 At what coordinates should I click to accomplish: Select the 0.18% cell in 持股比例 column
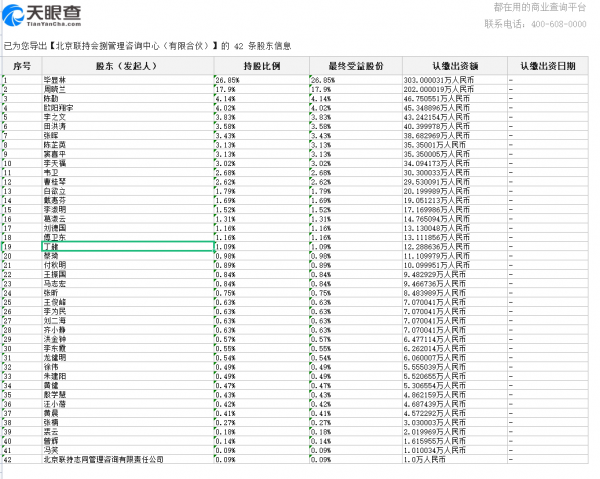261,432
